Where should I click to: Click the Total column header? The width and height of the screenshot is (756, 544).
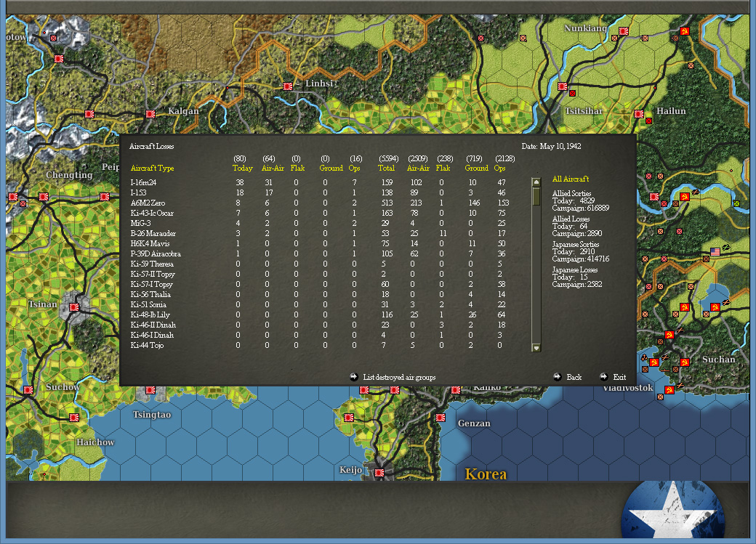(x=386, y=168)
